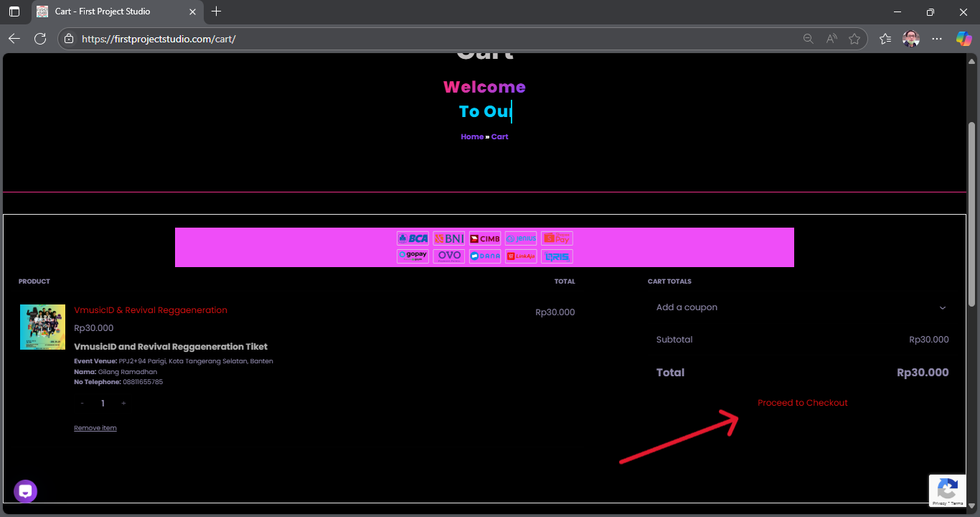This screenshot has height=517, width=980.
Task: Click the PRODUCT column header
Action: pyautogui.click(x=34, y=281)
